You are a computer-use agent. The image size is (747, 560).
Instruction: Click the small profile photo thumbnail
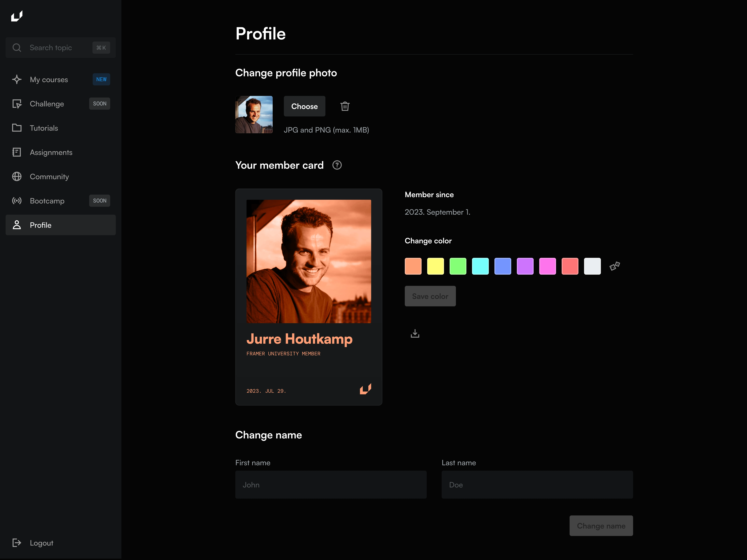[254, 114]
